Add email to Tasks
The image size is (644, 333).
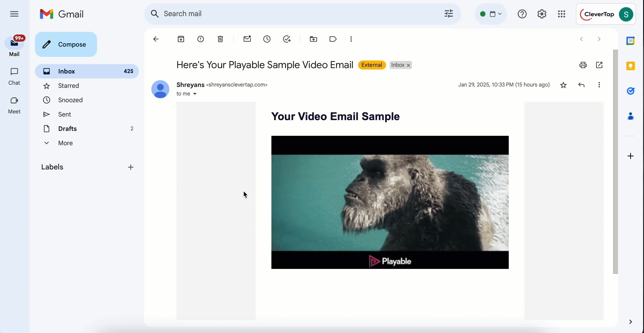287,39
